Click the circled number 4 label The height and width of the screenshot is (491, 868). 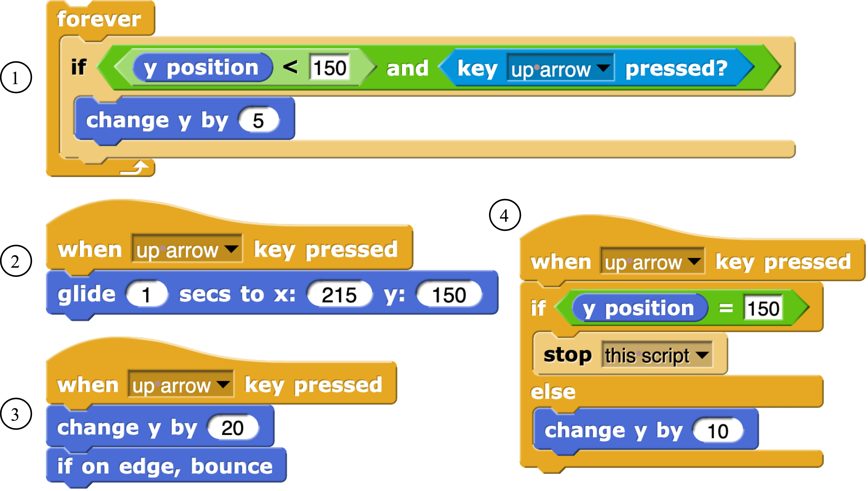click(x=504, y=215)
